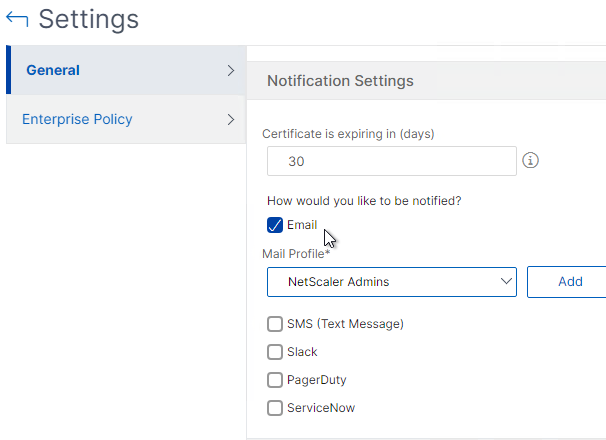The image size is (606, 440).
Task: Open the Mail Profile dropdown arrow
Action: (x=506, y=281)
